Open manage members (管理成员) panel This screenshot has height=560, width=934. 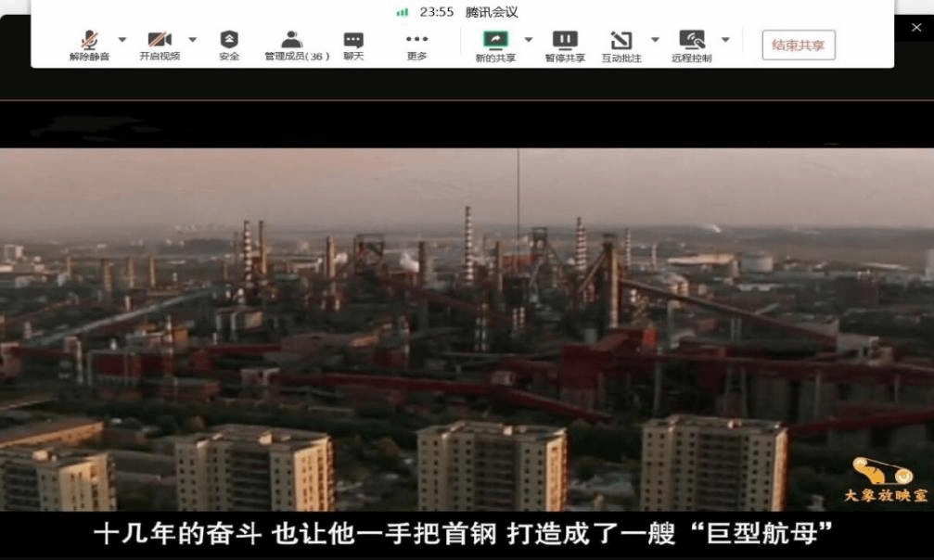click(293, 45)
